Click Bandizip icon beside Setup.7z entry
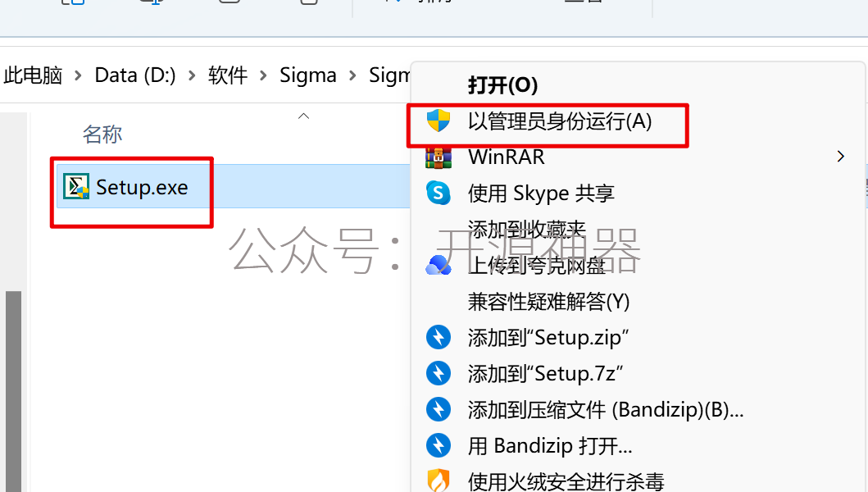Viewport: 868px width, 492px height. pos(439,373)
